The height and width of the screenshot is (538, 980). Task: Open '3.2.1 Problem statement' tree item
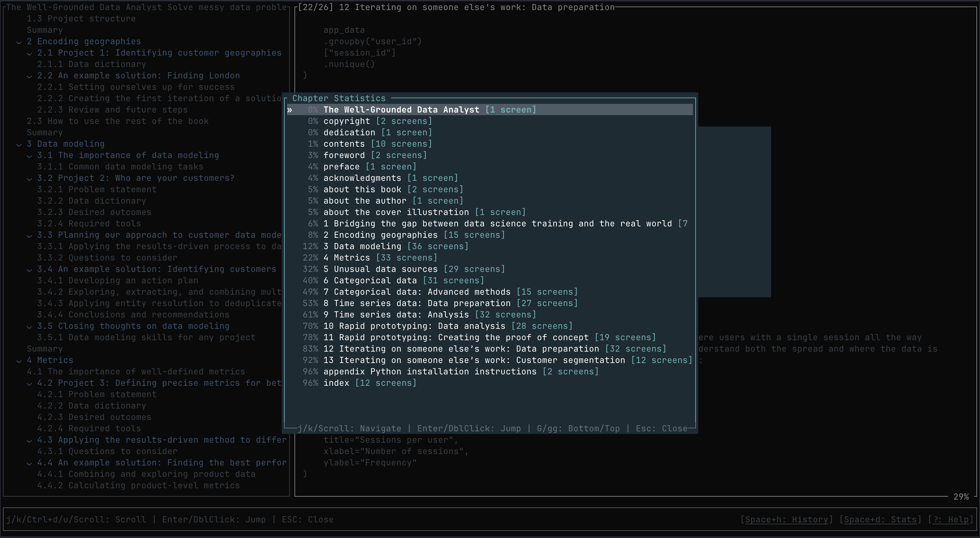[x=97, y=189]
